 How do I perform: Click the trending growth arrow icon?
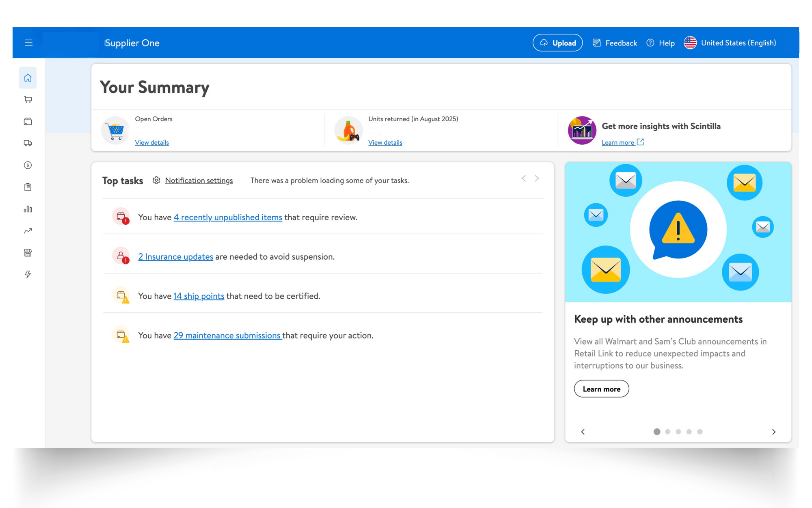(28, 231)
